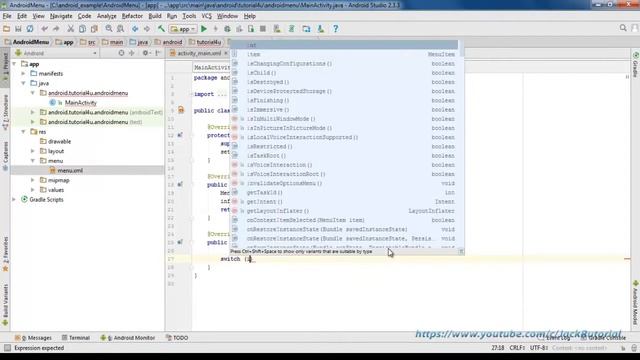Open Project panel settings gear

145,53
